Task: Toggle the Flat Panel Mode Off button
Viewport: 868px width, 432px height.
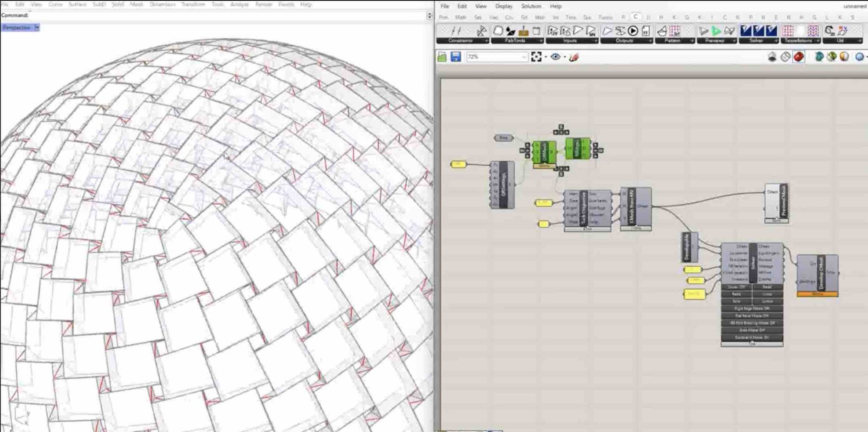Action: [x=752, y=316]
